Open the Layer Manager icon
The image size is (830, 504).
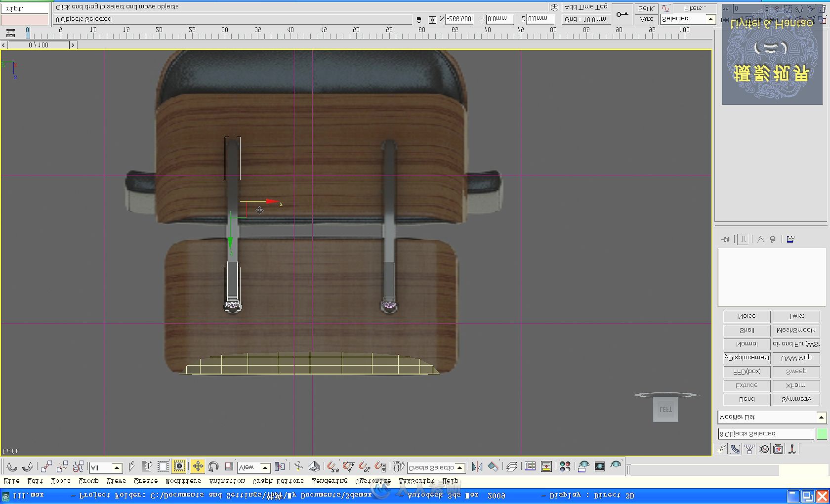512,466
